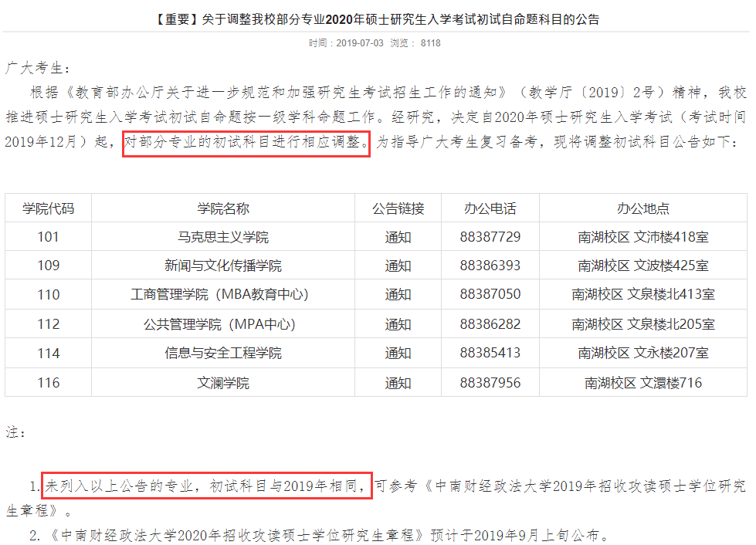Click the red-boxed text 对部分专业的初试科目进行相应调整
The height and width of the screenshot is (545, 756).
[x=246, y=143]
